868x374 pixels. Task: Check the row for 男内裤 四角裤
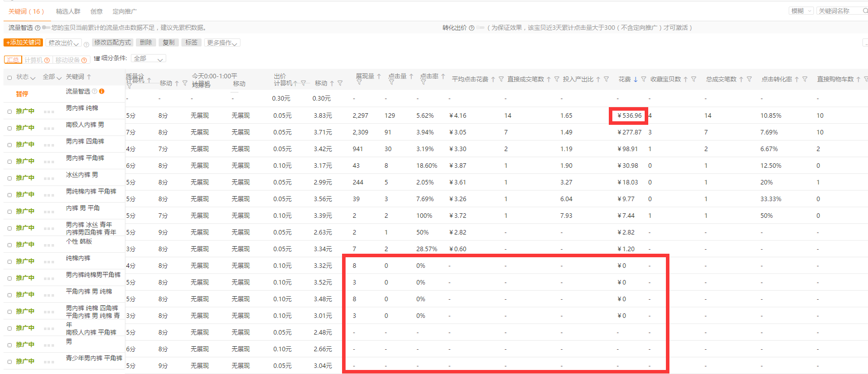tap(10, 145)
